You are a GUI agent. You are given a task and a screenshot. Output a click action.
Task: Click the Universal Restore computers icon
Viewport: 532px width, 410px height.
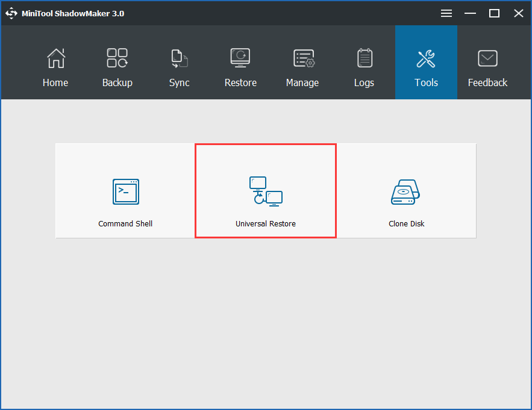266,191
